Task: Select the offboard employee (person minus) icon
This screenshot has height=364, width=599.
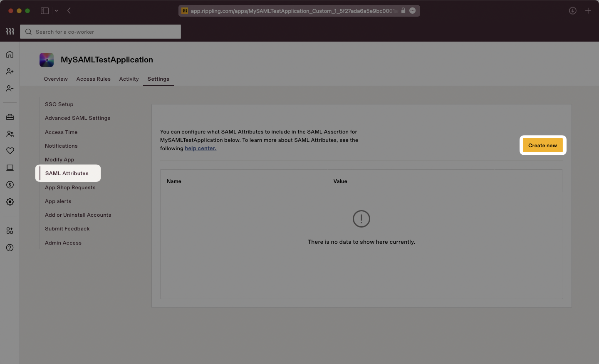Action: click(x=10, y=88)
